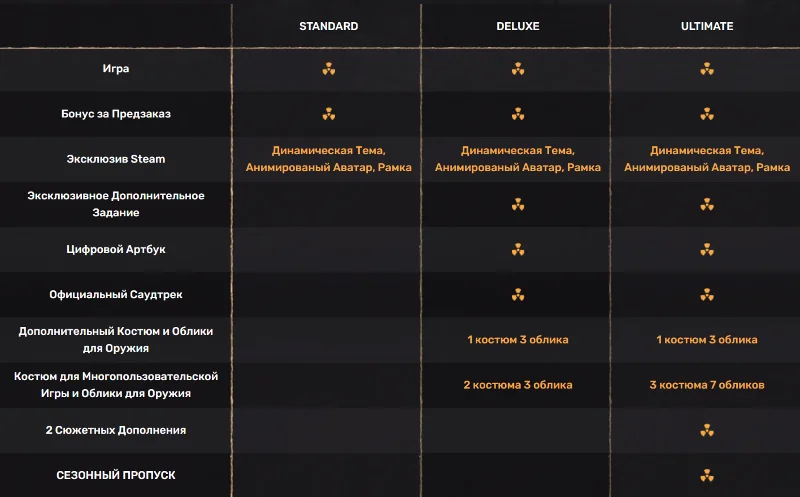Click Deluxe icon for Эксклюзивное Дополнительное Задание
Image resolution: width=800 pixels, height=497 pixels.
518,204
